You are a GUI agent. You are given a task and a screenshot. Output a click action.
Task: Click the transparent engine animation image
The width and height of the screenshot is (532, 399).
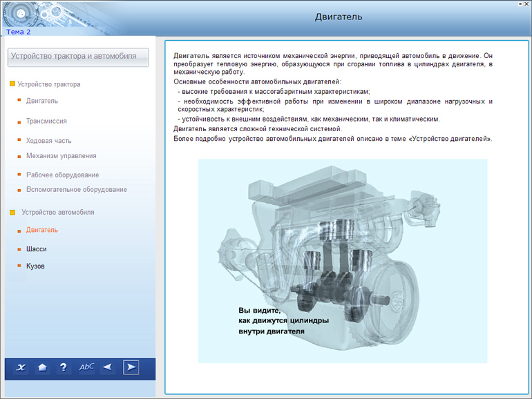coord(342,260)
